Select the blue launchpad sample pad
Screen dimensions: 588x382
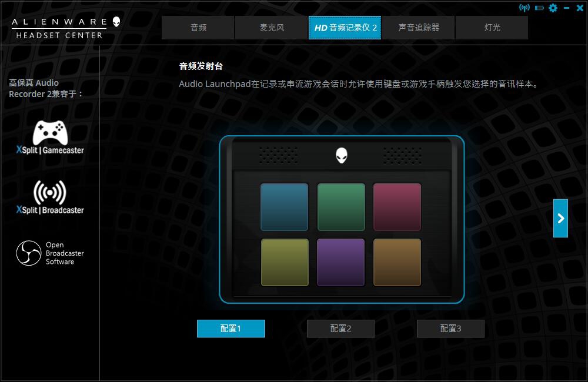click(x=285, y=206)
